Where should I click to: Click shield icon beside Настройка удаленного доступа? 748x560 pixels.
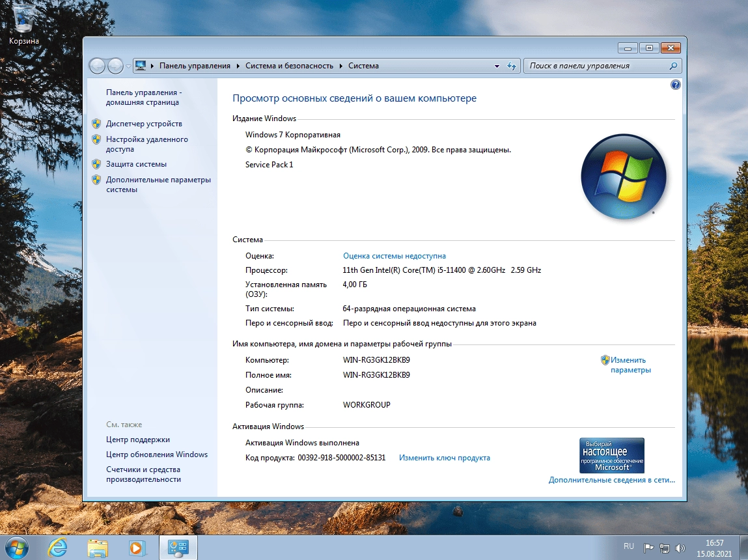[x=96, y=139]
